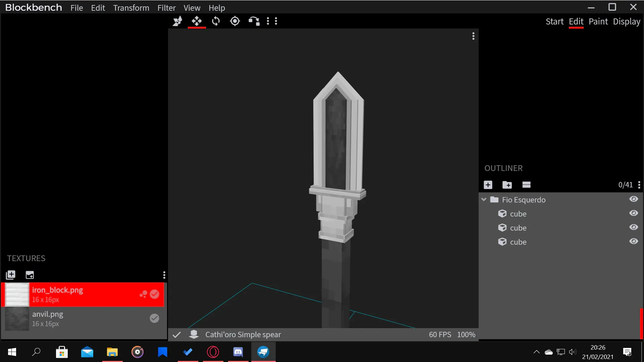The height and width of the screenshot is (362, 644).
Task: Select the Move tool
Action: [x=197, y=21]
